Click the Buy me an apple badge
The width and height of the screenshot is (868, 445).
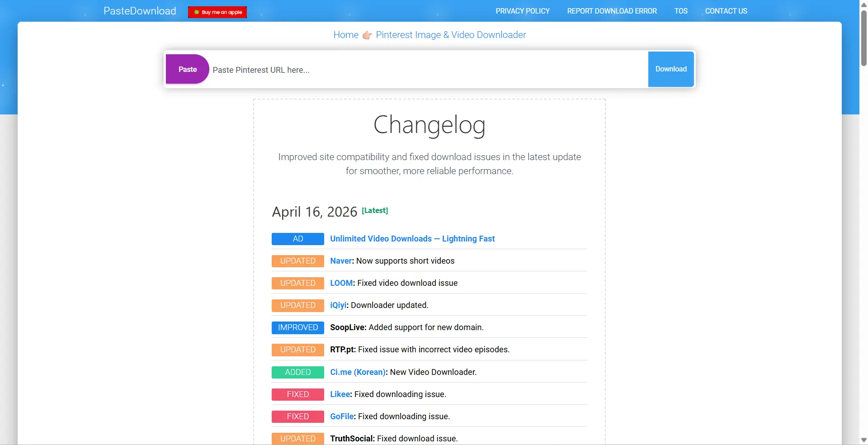point(217,12)
